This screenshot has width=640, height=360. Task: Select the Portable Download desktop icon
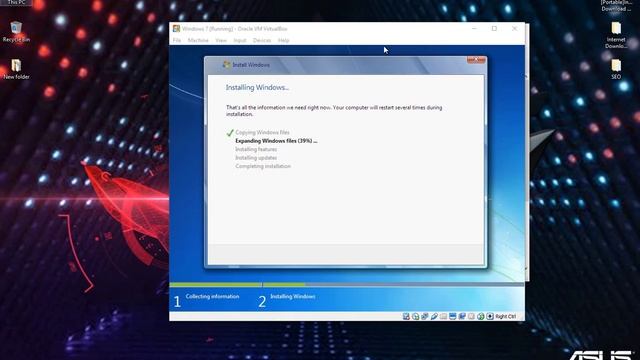(x=616, y=6)
